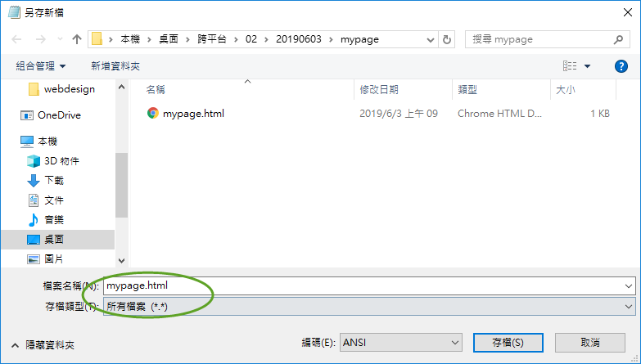Click the 取消 cancel button
The width and height of the screenshot is (641, 364).
coord(590,343)
